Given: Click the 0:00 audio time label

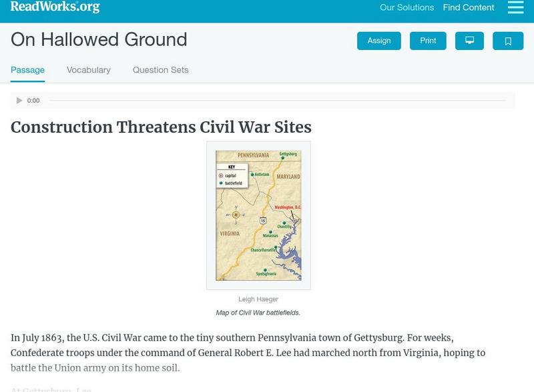Looking at the screenshot, I should 33,101.
